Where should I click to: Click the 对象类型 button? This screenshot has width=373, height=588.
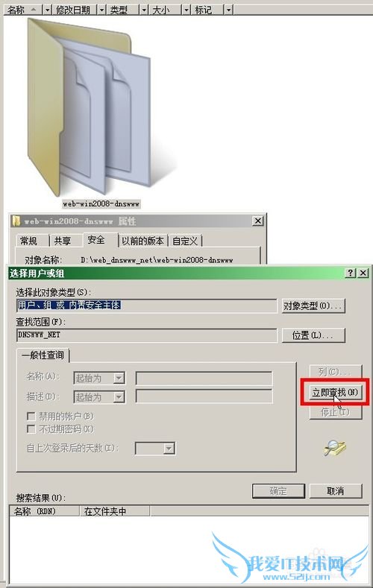click(313, 306)
